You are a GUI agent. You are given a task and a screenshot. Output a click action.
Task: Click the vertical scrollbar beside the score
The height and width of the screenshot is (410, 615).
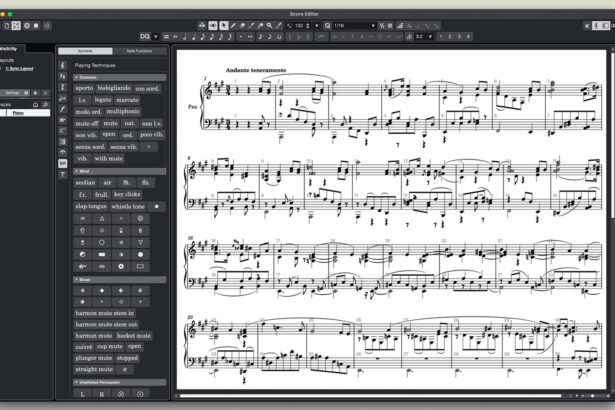tap(612, 135)
